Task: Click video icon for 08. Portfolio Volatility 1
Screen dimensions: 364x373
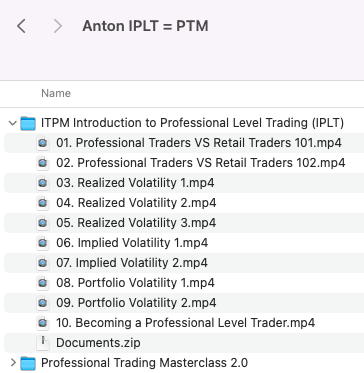Action: (x=43, y=283)
